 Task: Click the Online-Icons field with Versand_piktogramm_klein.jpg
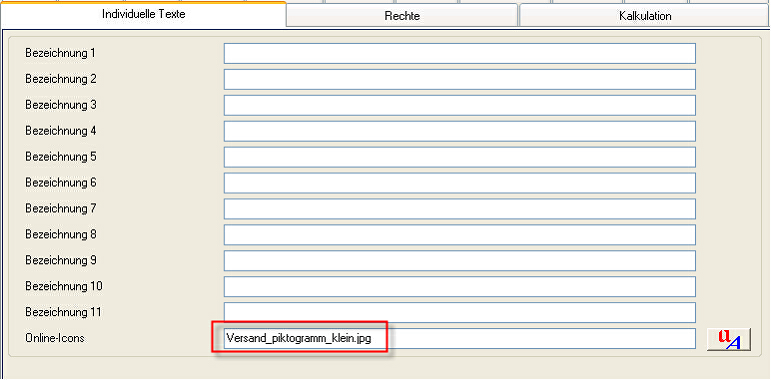tap(460, 338)
